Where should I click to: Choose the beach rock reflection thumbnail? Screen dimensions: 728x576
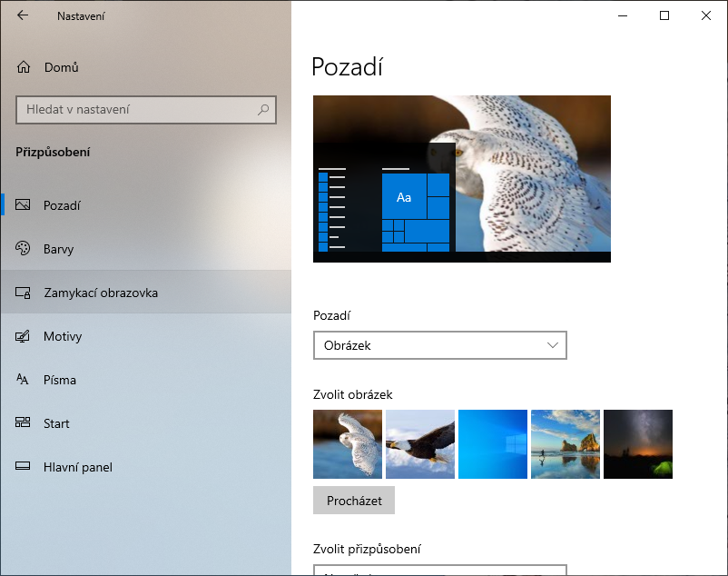[x=566, y=443]
